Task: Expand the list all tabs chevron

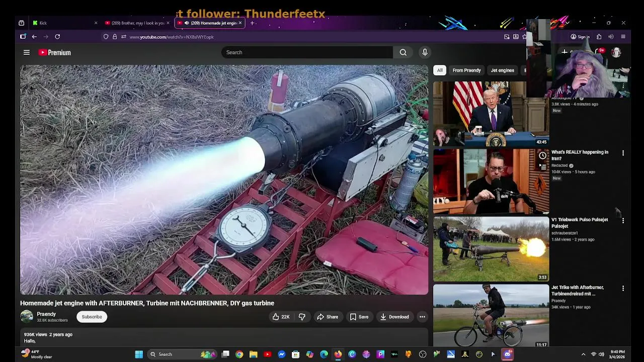Action: [x=567, y=23]
